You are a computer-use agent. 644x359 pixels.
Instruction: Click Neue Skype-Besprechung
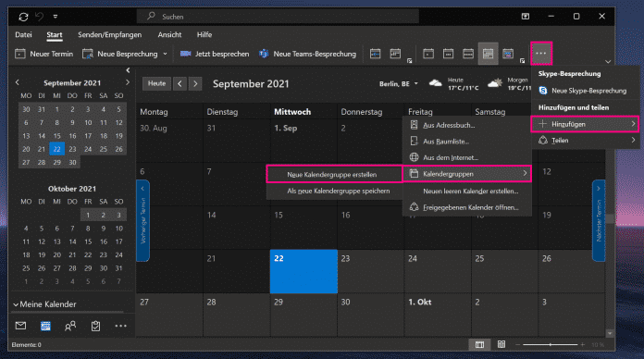tap(584, 91)
